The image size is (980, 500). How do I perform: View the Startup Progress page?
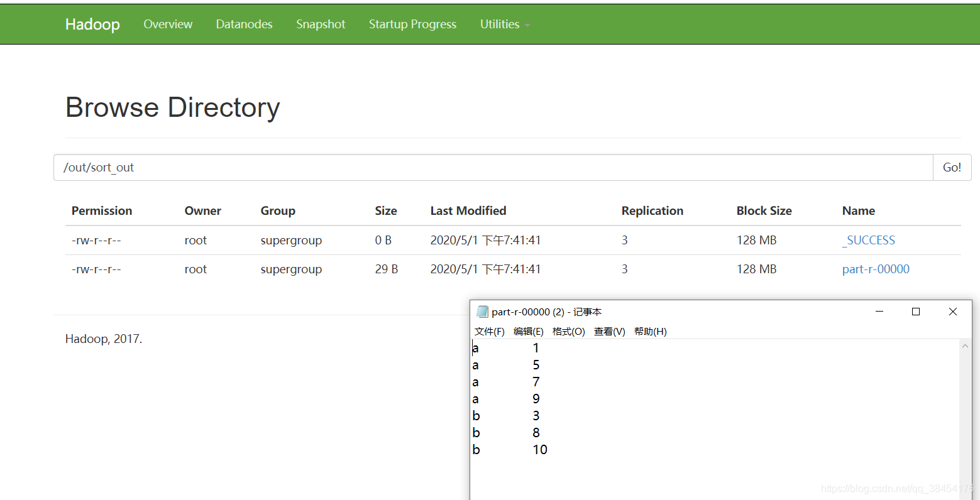pos(412,24)
